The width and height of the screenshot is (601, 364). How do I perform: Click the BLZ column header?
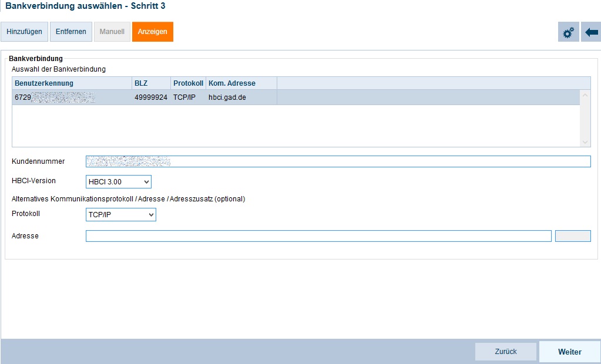[x=151, y=83]
